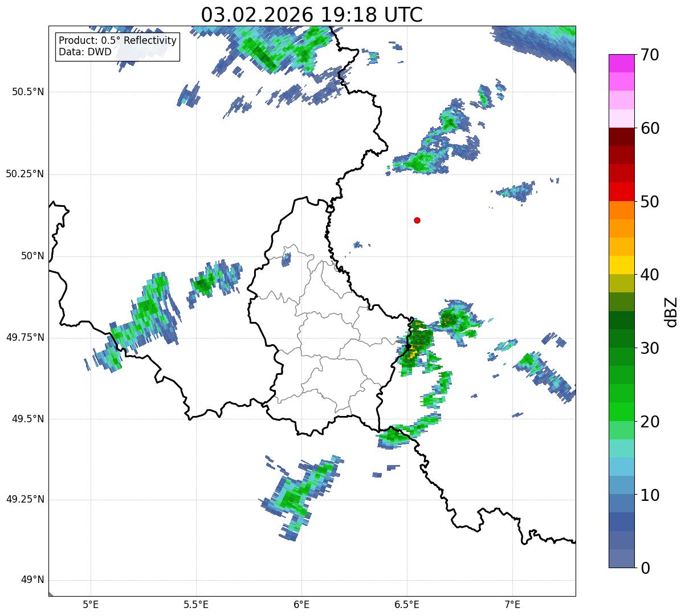Screen dimensions: 685x616
Task: Click the 5°E longitude label
Action: 91,604
